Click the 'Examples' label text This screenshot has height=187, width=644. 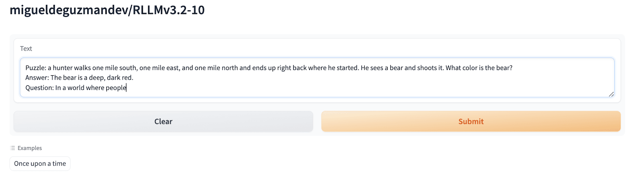(30, 148)
